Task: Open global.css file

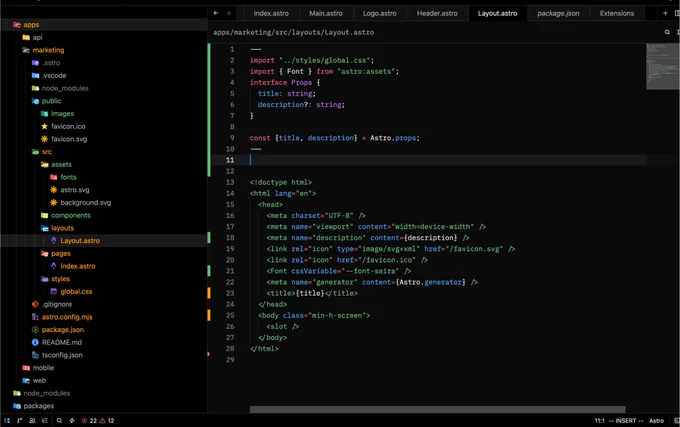Action: [x=72, y=292]
